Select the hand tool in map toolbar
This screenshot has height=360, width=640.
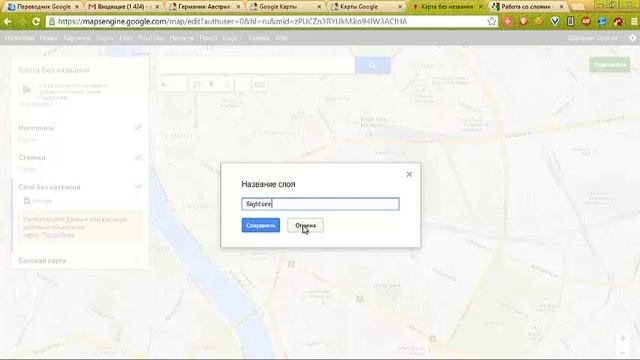196,85
